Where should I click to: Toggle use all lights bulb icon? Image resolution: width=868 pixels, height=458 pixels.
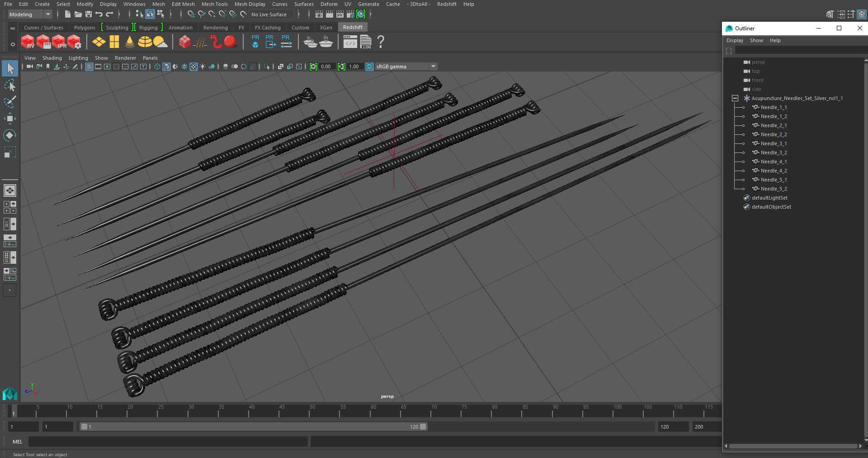[x=203, y=67]
